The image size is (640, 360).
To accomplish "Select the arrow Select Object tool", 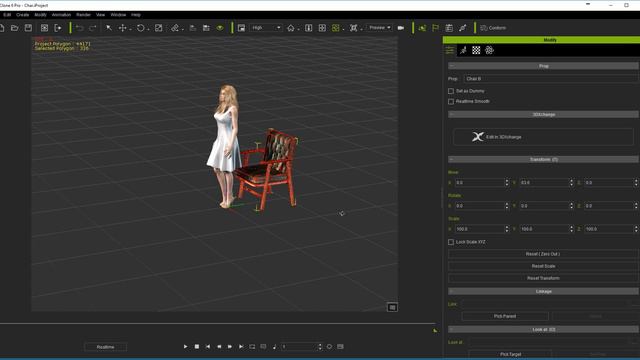I will [109, 28].
